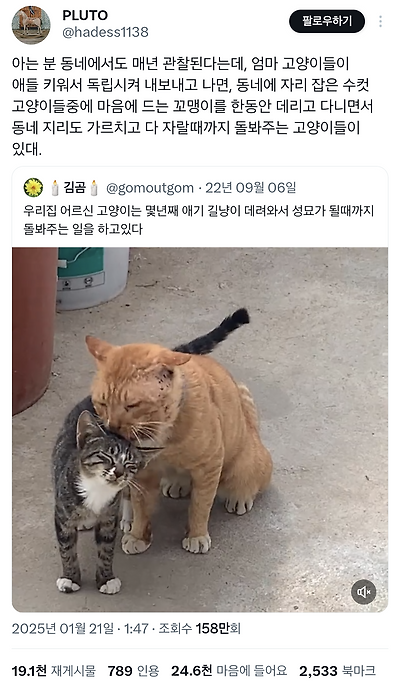Open the @gomoutgom handle in quoted post

pos(150,188)
